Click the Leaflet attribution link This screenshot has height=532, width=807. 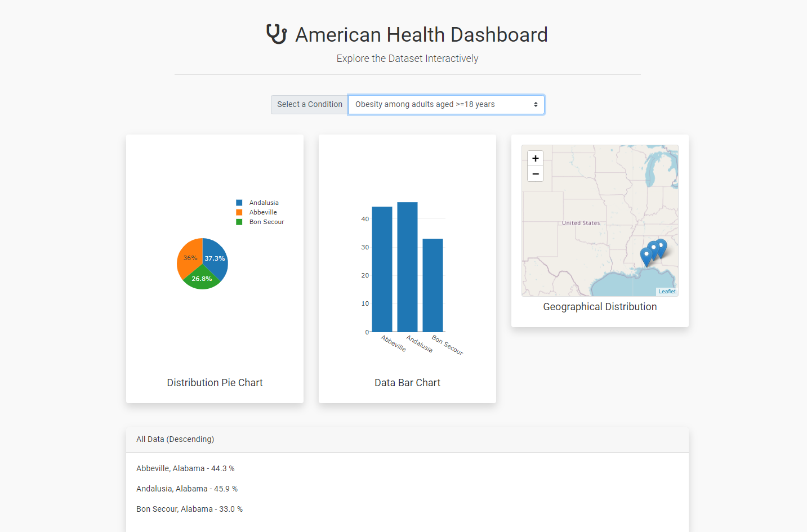click(667, 292)
